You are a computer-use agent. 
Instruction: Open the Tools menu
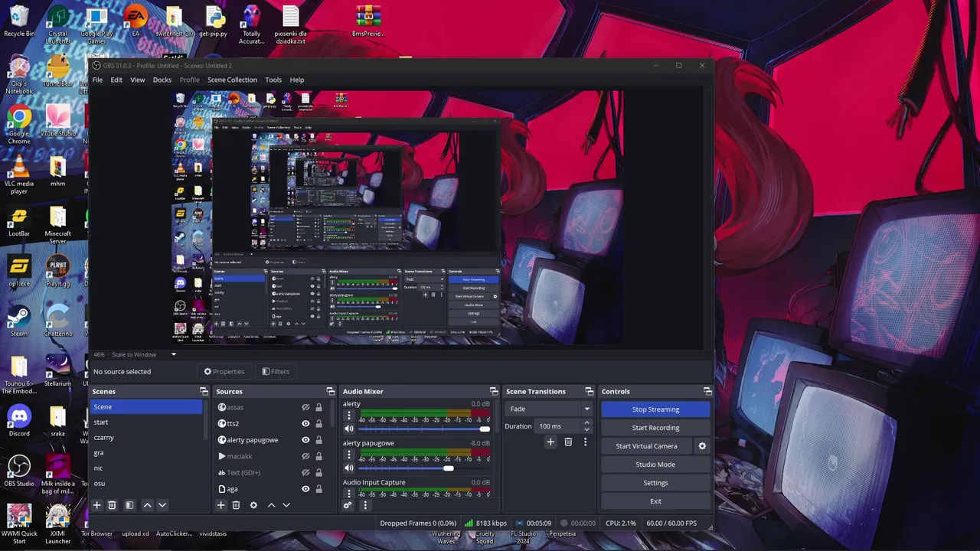coord(273,80)
